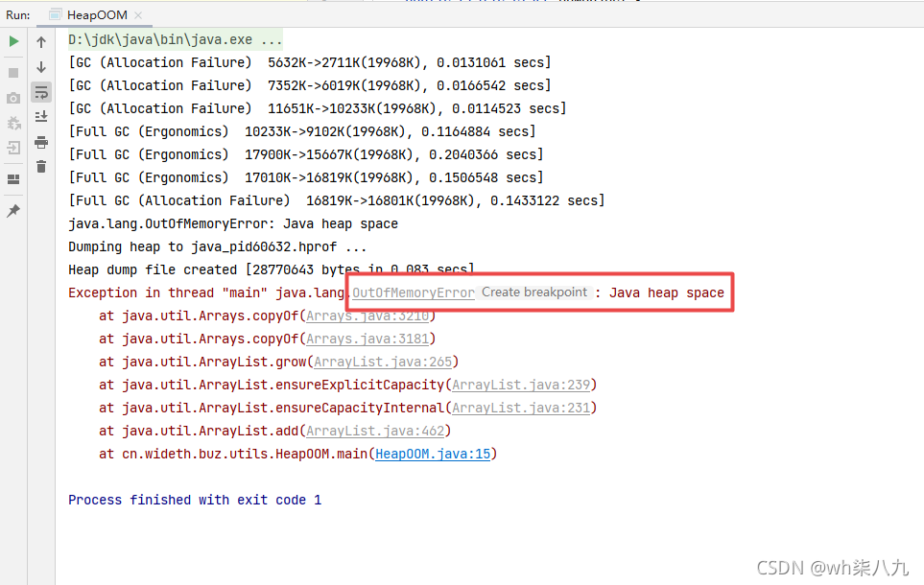
Task: Open the HeapOOM.java:15 source link
Action: coord(433,454)
